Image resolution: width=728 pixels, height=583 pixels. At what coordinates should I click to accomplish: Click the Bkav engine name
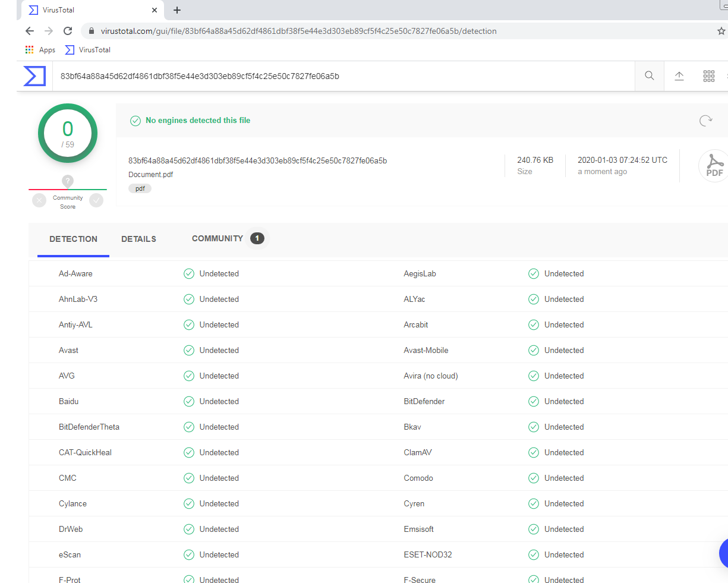click(412, 427)
